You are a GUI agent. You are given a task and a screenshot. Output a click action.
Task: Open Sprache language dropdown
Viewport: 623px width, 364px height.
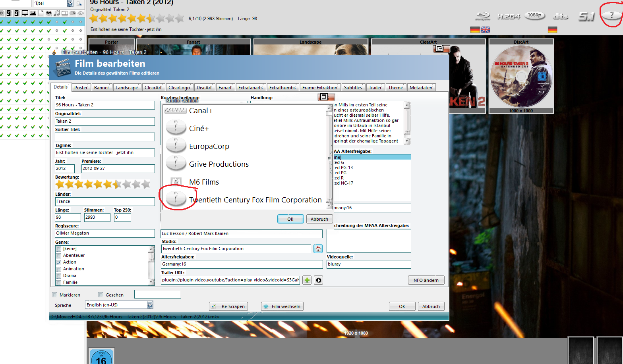150,305
